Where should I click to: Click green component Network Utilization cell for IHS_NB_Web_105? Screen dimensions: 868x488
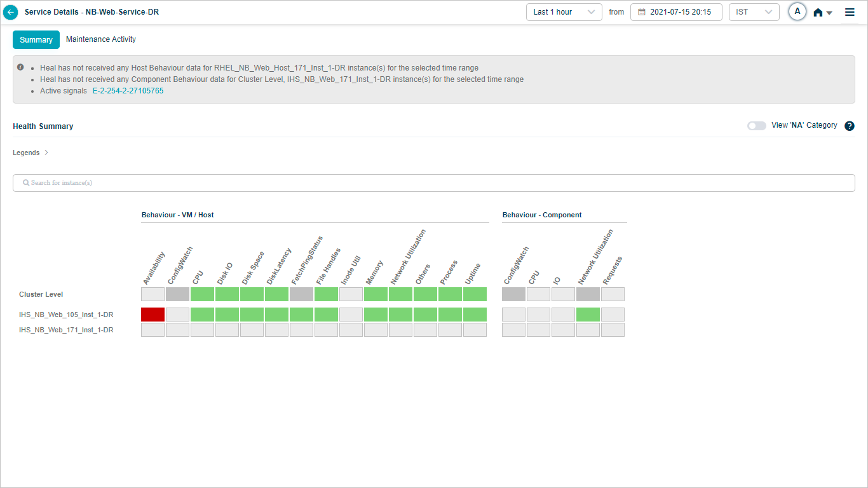point(588,315)
